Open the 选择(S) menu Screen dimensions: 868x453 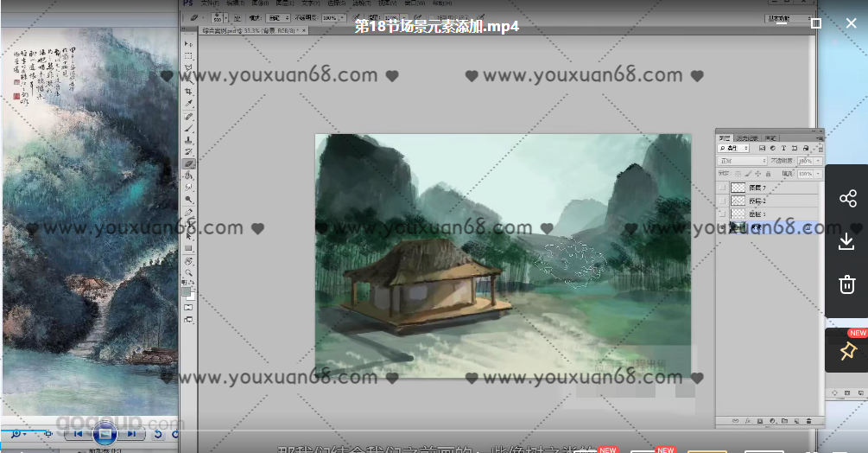pos(337,3)
